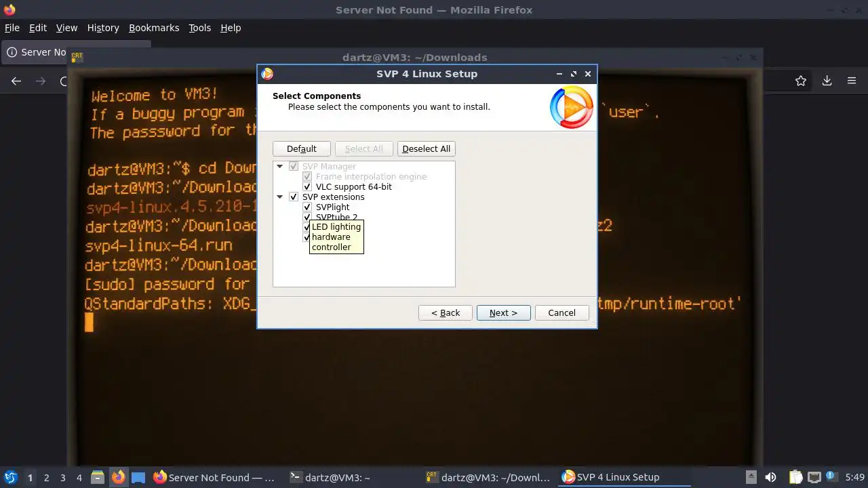Viewport: 868px width, 488px height.
Task: Click the SVP icon in the setup title bar
Action: point(267,74)
